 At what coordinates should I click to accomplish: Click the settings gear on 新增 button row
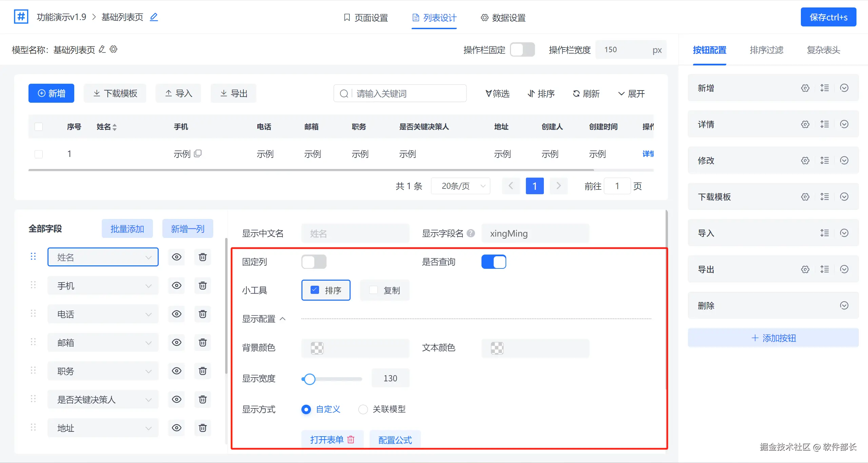[805, 88]
